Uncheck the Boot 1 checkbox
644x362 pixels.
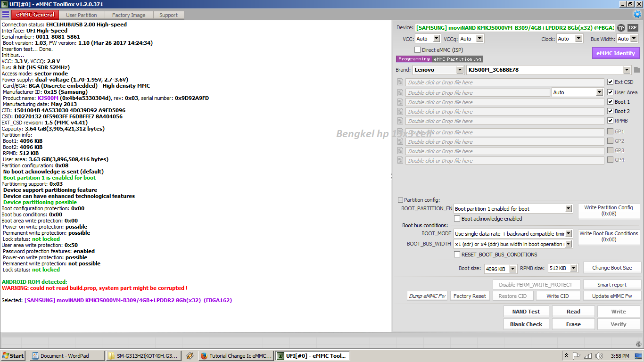[x=611, y=102]
